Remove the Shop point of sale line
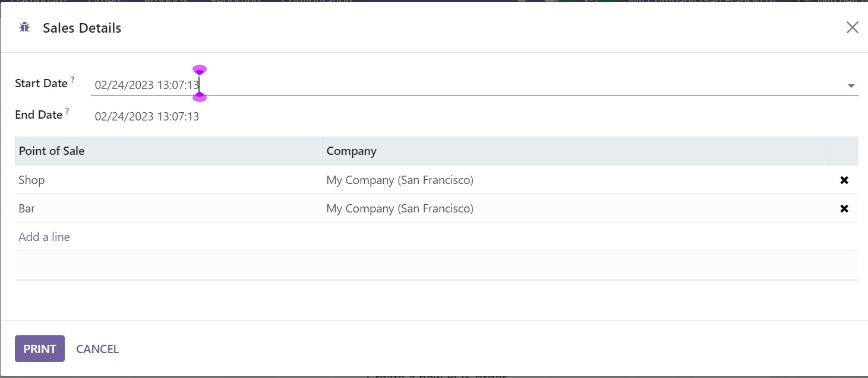Image resolution: width=868 pixels, height=378 pixels. 844,180
